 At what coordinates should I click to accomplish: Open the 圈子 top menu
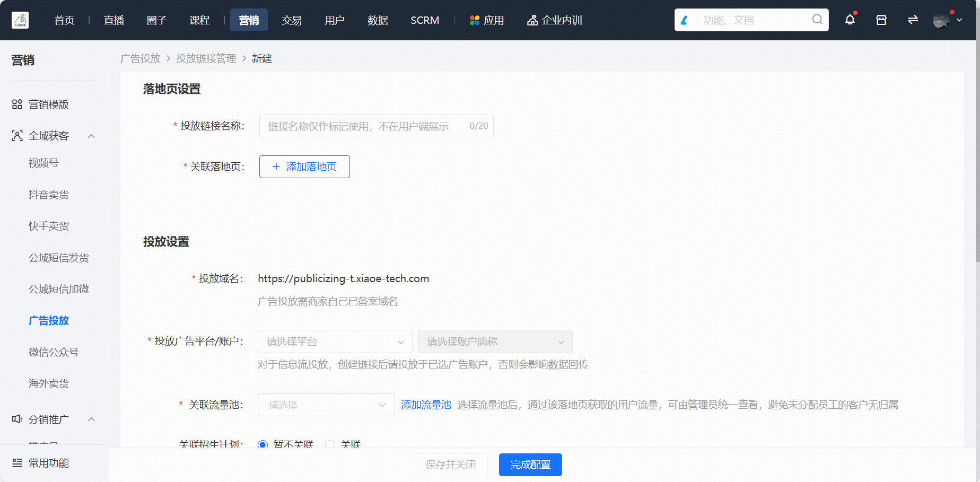(157, 20)
